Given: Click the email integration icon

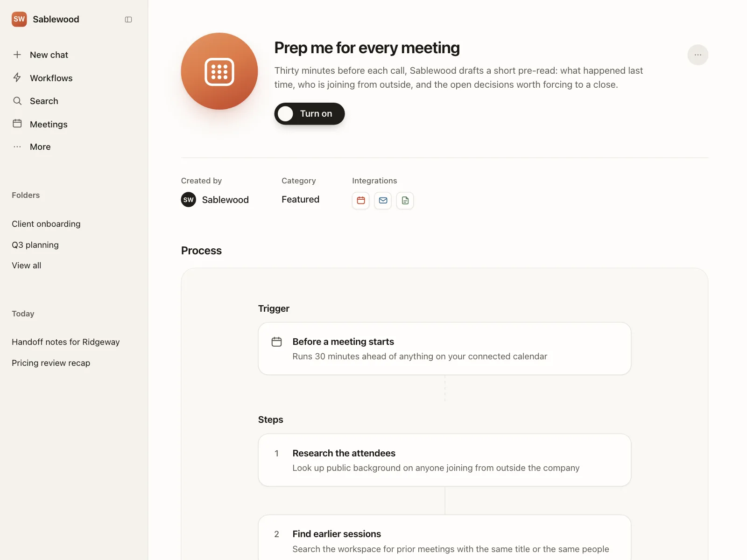Looking at the screenshot, I should pos(383,201).
